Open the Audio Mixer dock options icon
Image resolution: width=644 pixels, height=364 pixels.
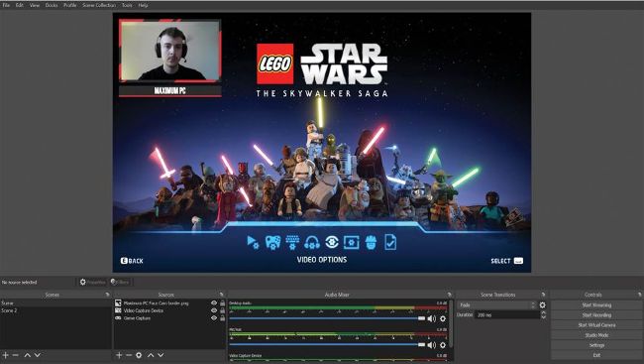[449, 295]
